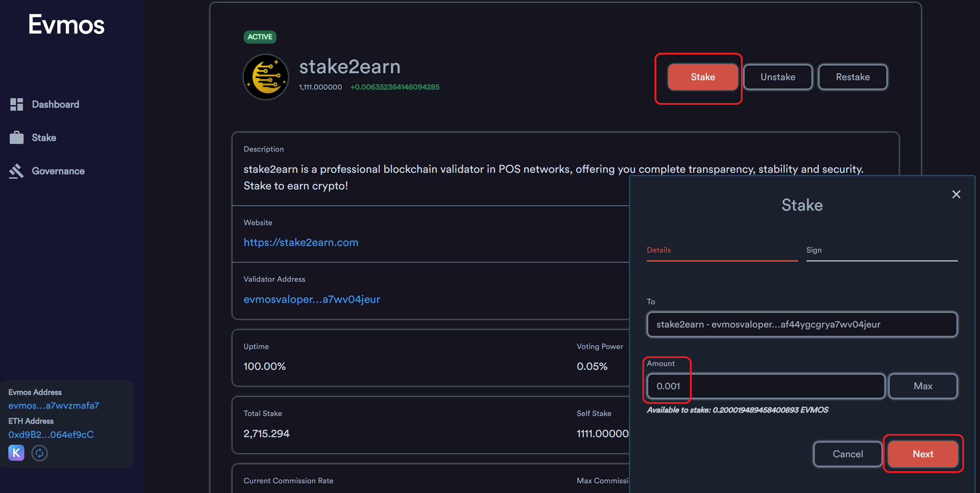Click the To validator field
Viewport: 980px width, 493px height.
pyautogui.click(x=802, y=324)
